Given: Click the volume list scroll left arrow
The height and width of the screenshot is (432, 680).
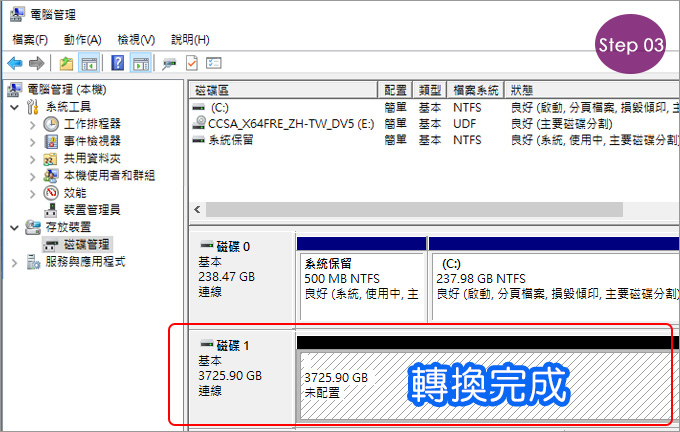Looking at the screenshot, I should [x=197, y=210].
